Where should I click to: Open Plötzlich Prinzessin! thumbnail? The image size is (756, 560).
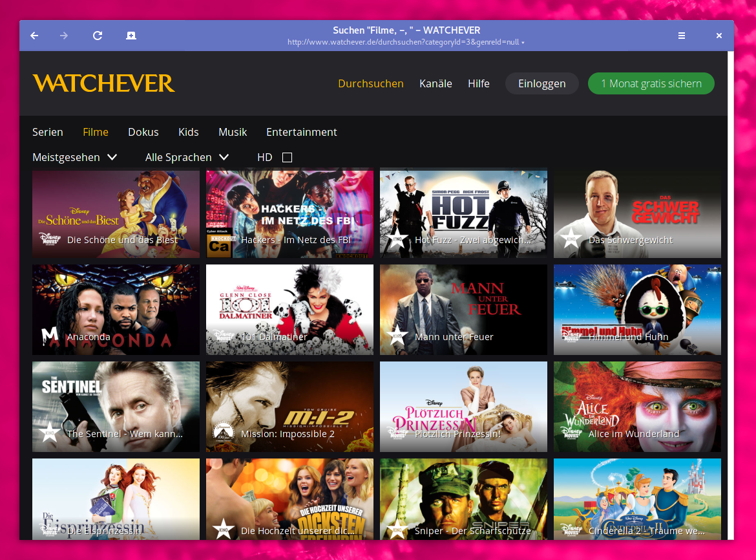[463, 407]
